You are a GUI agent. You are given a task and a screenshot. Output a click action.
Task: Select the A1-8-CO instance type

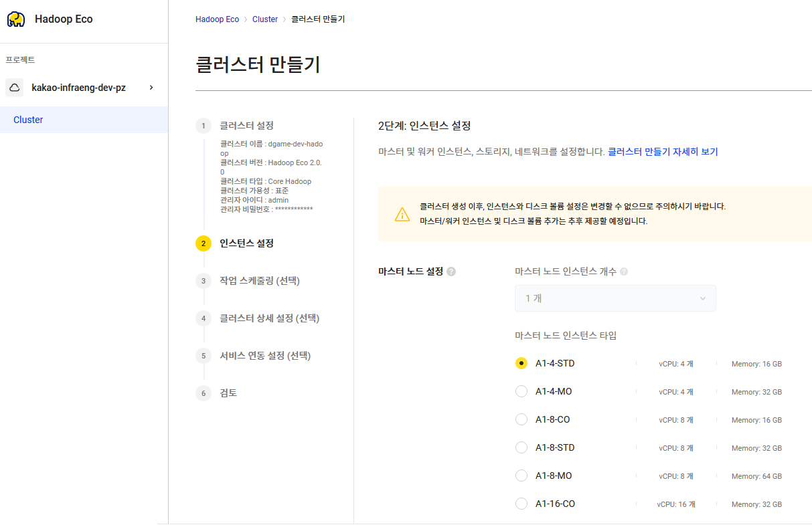(x=521, y=419)
